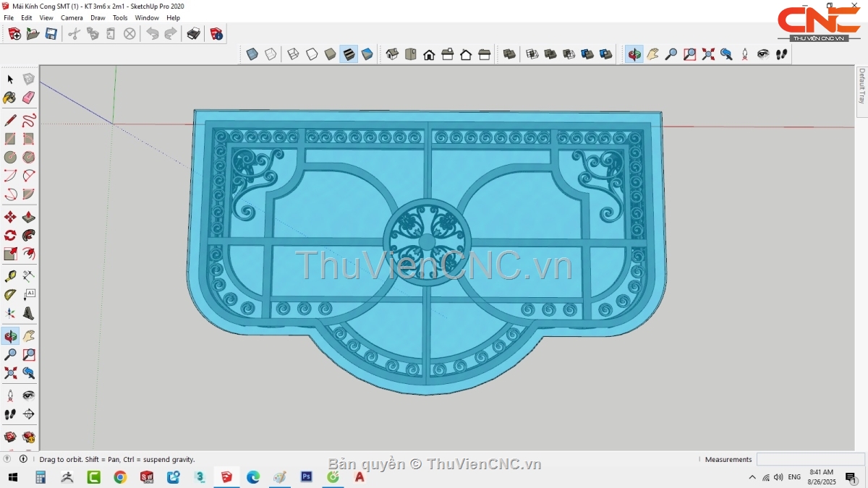Viewport: 868px width, 488px height.
Task: Click the Measurements input box
Action: 810,459
